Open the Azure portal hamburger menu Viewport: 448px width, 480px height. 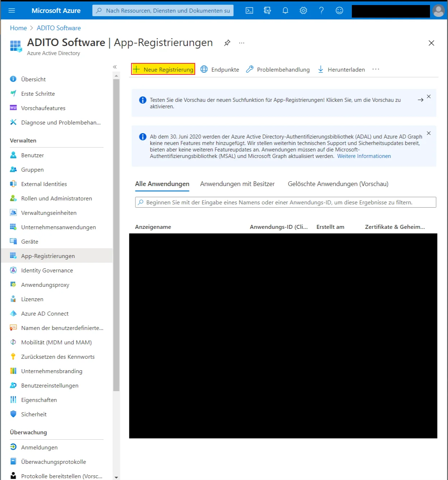click(x=12, y=10)
